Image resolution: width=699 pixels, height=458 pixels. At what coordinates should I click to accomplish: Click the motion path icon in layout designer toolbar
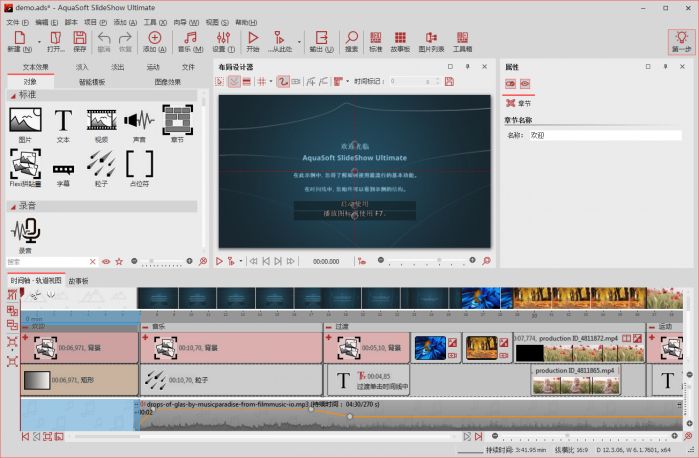coord(283,82)
